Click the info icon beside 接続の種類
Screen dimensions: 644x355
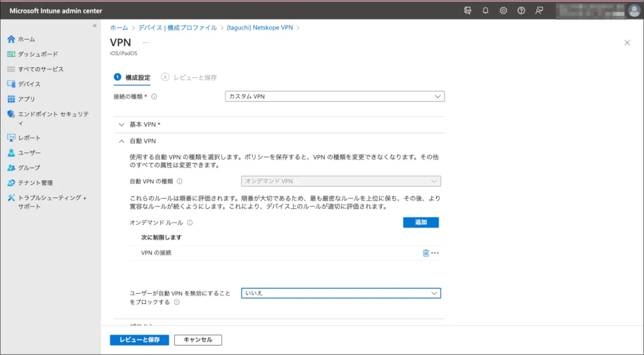tap(154, 97)
